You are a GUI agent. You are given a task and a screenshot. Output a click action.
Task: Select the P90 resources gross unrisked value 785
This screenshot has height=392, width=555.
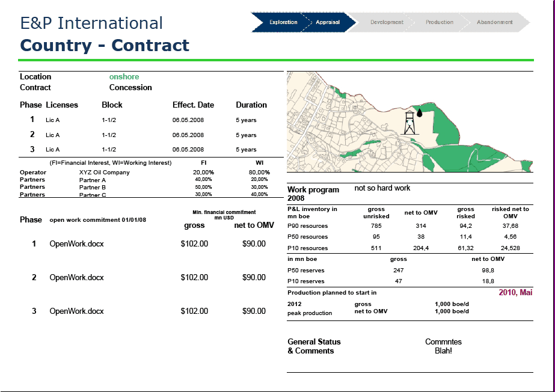coord(376,226)
